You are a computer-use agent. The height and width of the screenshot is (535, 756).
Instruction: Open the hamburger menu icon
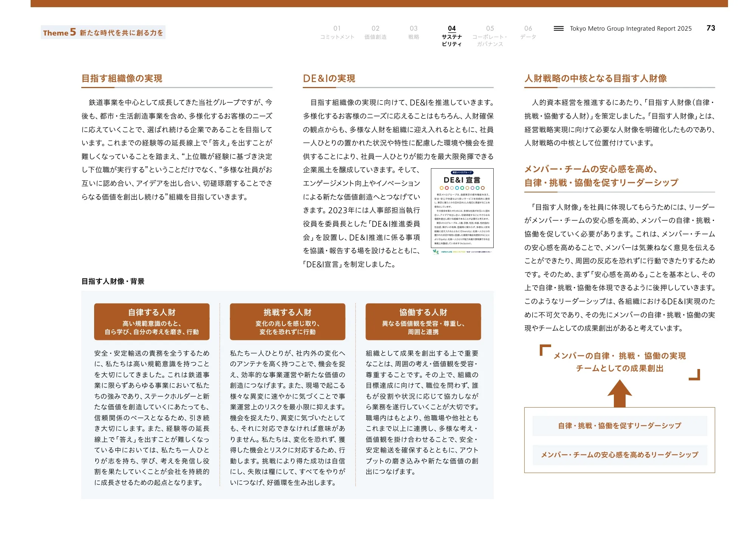click(558, 28)
